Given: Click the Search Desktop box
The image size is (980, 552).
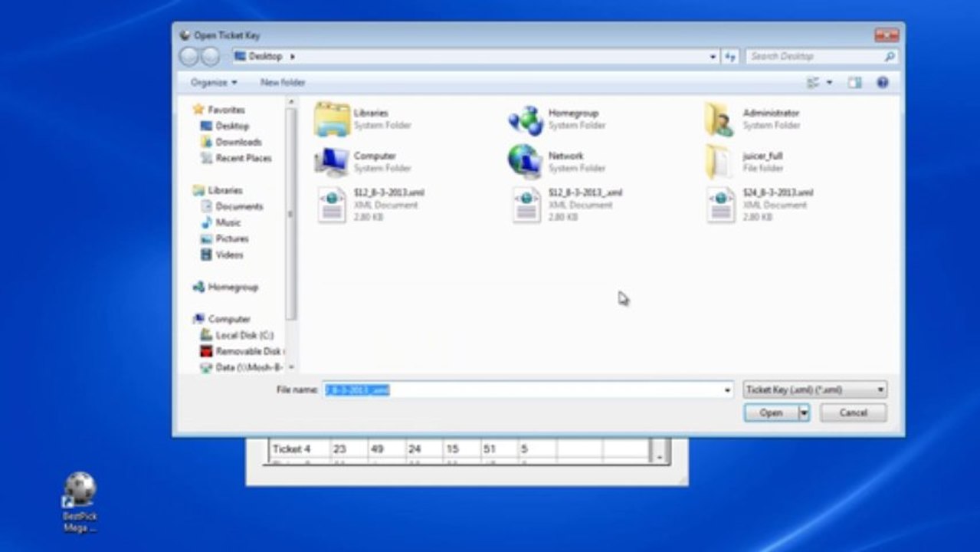Looking at the screenshot, I should [821, 56].
